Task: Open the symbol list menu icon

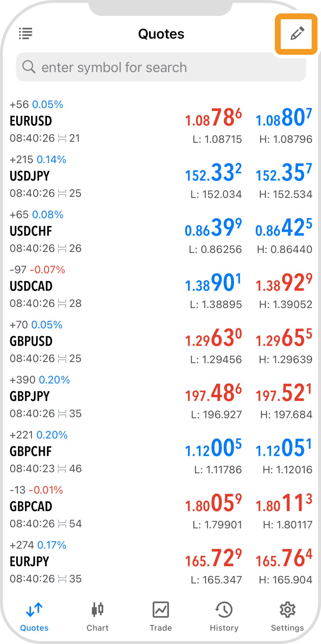Action: tap(26, 34)
